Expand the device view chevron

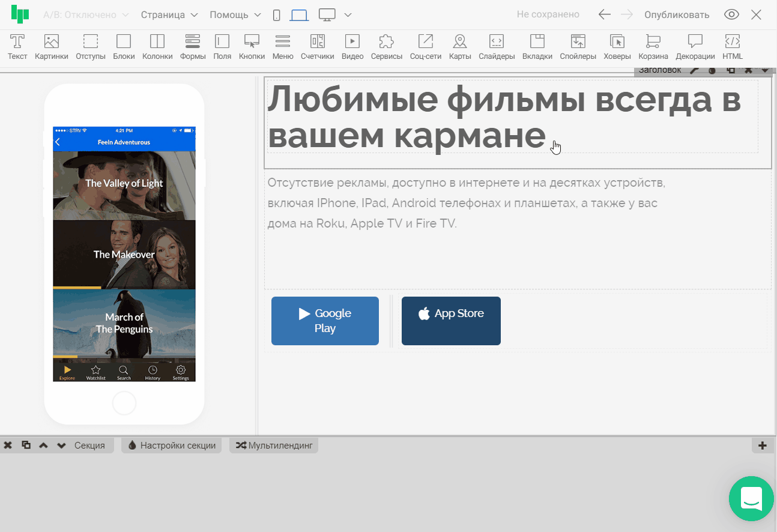point(348,15)
